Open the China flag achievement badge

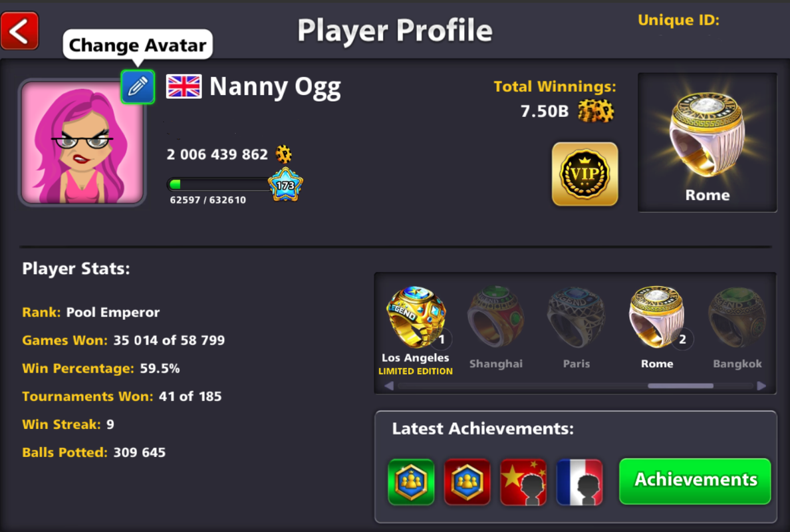[523, 481]
